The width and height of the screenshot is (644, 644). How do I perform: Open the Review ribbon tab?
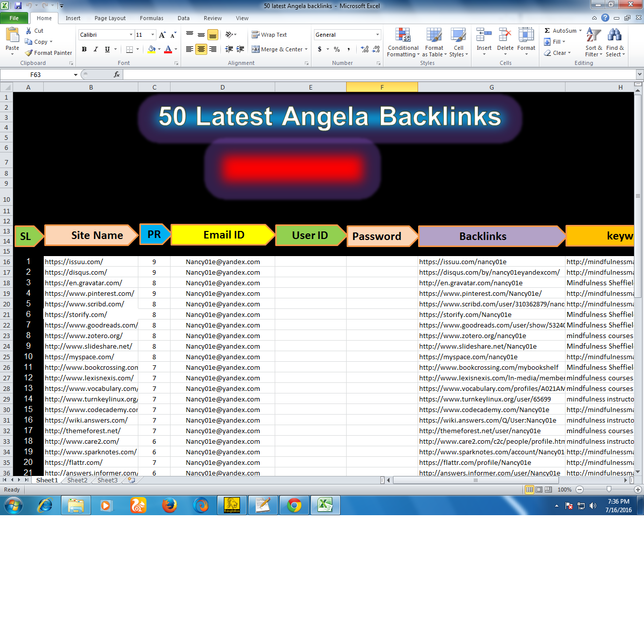point(212,18)
